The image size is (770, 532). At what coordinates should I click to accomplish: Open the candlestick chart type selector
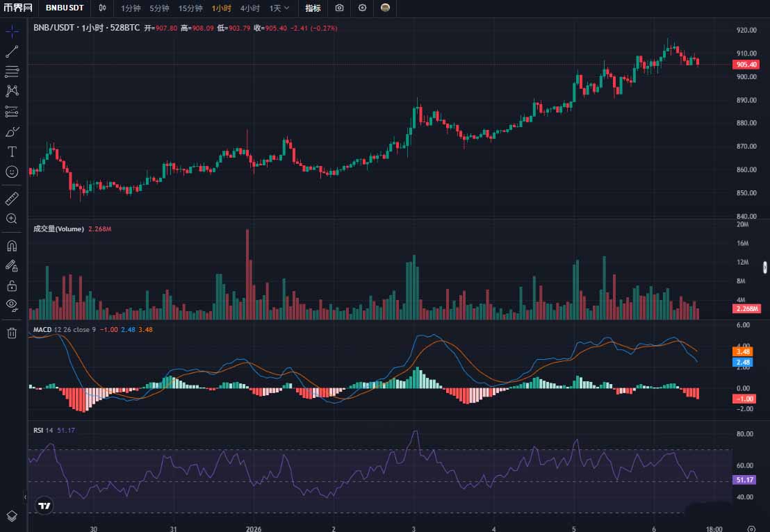coord(102,8)
